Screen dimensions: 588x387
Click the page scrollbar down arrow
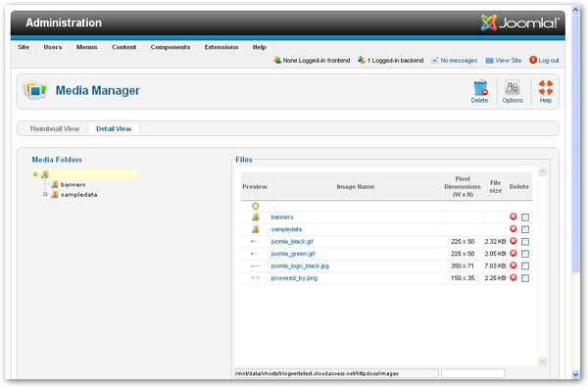pyautogui.click(x=576, y=374)
